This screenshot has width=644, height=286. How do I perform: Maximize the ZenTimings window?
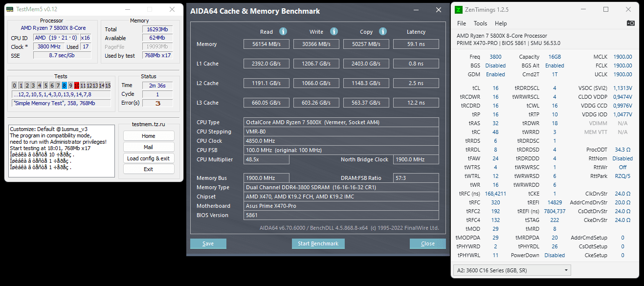(x=606, y=9)
